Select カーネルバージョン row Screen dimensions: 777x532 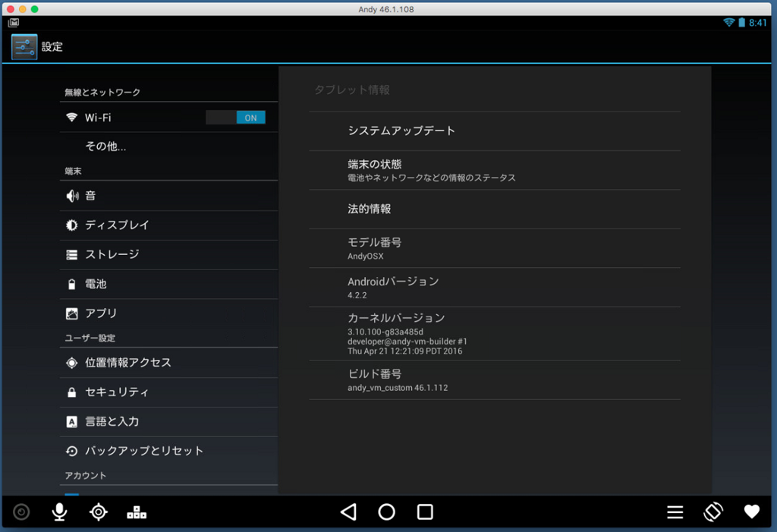pos(495,334)
